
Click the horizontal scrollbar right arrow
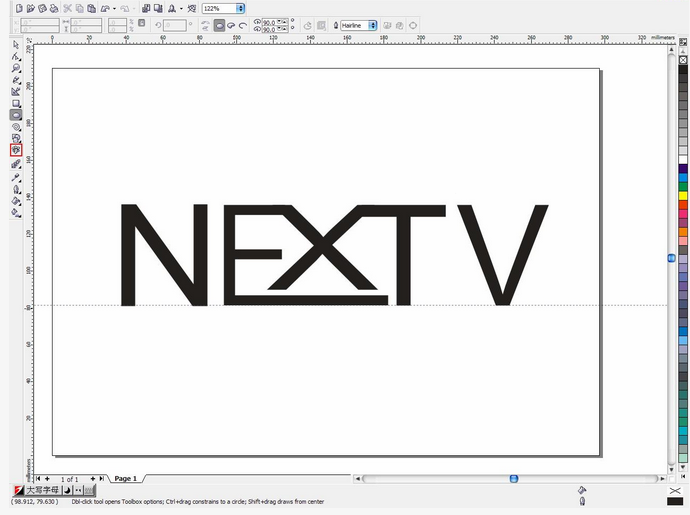[663, 478]
